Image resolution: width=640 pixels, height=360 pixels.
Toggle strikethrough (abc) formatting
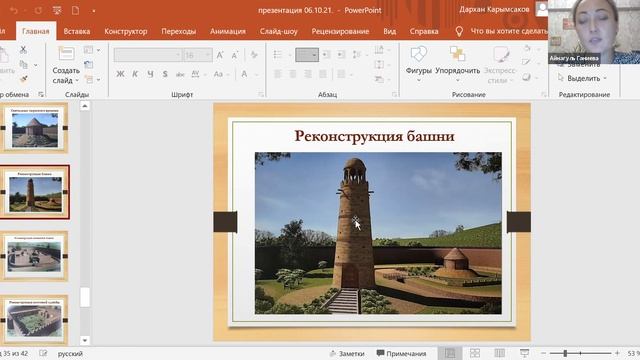(x=180, y=74)
